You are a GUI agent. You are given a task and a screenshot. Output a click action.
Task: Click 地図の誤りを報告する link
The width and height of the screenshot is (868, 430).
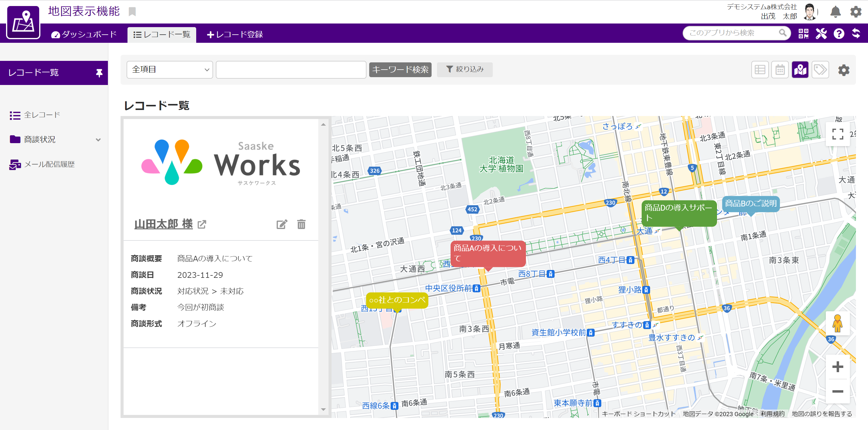[822, 414]
